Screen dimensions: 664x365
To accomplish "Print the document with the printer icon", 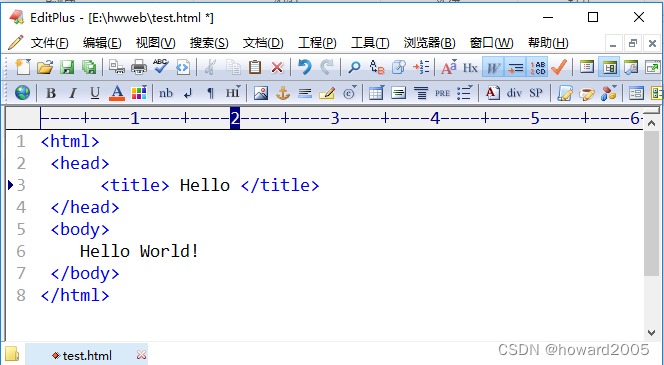I will tap(138, 67).
